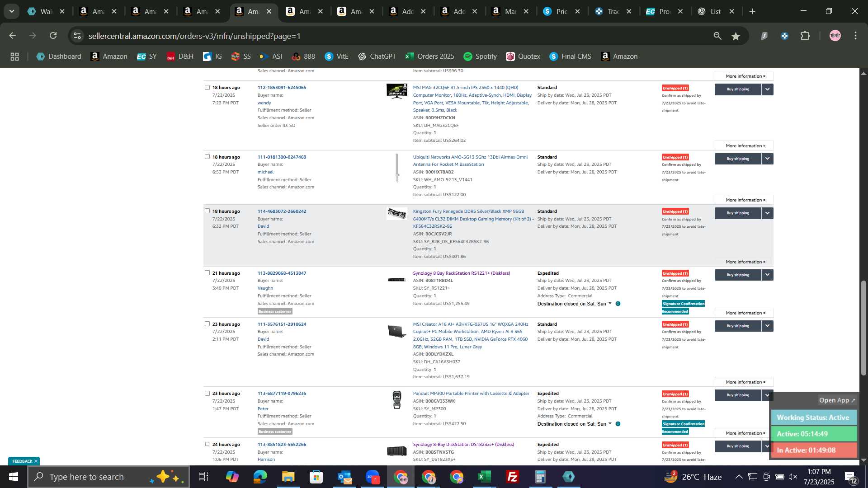
Task: Tick checkbox for order 113-6877119-0796235
Action: coord(207,393)
